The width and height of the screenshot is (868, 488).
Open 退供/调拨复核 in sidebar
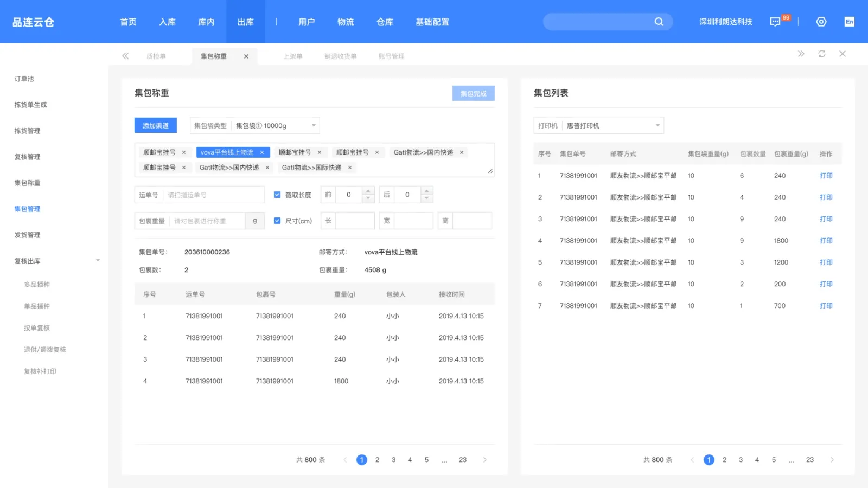tap(45, 350)
